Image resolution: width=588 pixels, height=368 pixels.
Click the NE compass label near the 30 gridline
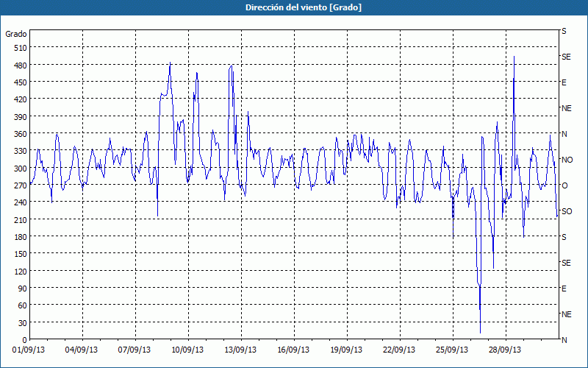[566, 314]
